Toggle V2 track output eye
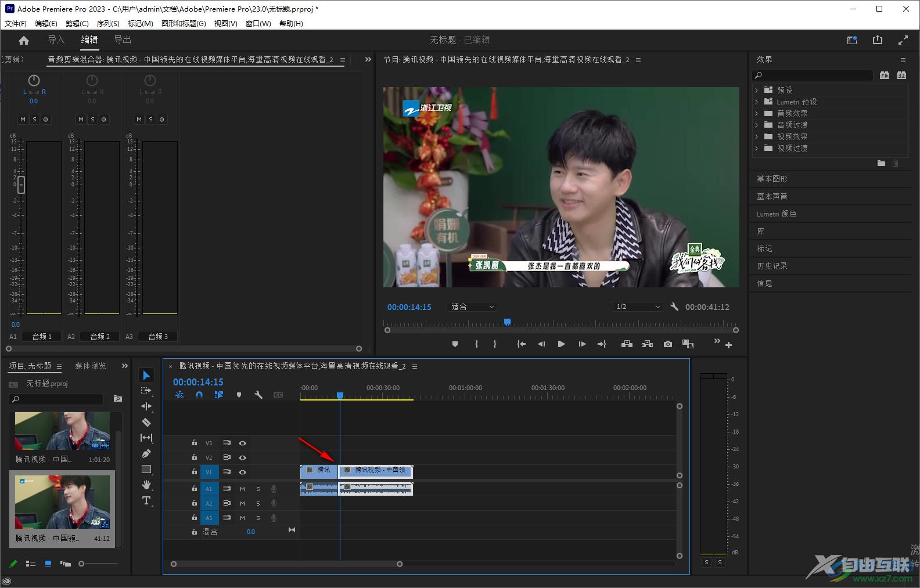This screenshot has height=588, width=920. (x=243, y=457)
